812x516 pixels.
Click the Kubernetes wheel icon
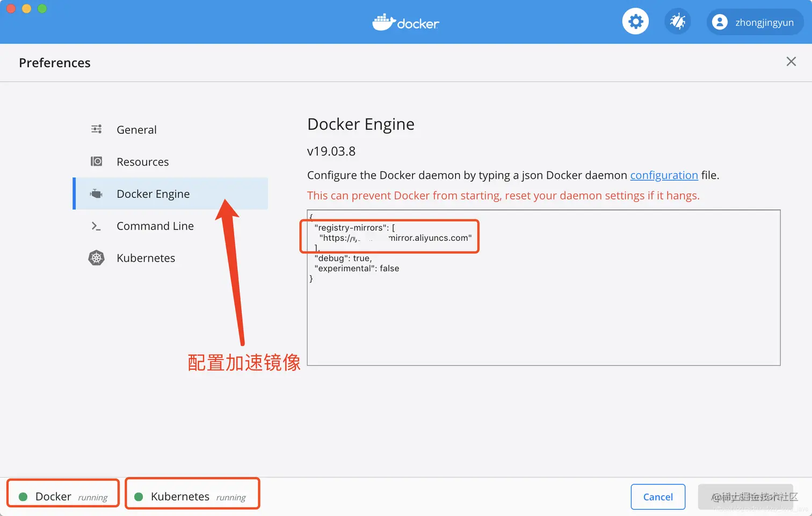(x=96, y=258)
